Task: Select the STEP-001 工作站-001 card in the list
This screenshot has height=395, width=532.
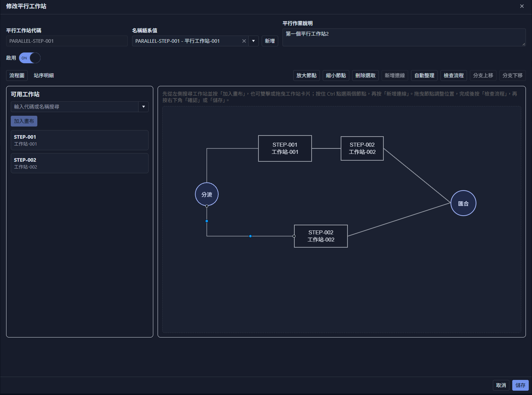Action: click(80, 140)
